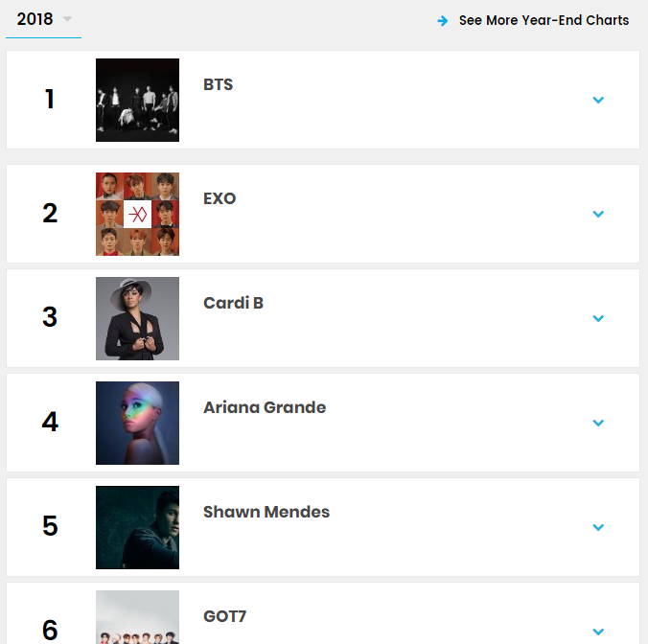Screen dimensions: 648x644
Task: Expand the EXO chart entry chevron
Action: (x=598, y=214)
